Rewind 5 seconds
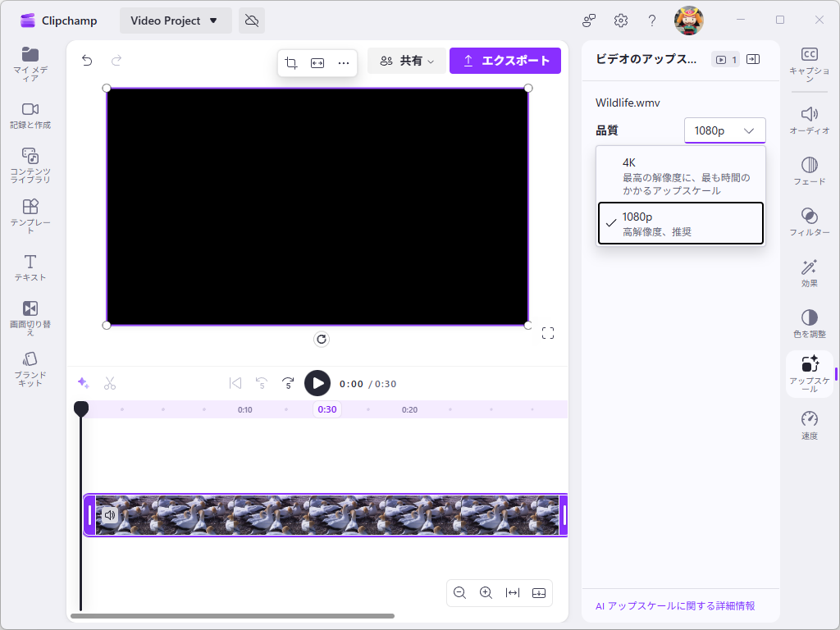Viewport: 840px width, 630px height. pos(262,384)
